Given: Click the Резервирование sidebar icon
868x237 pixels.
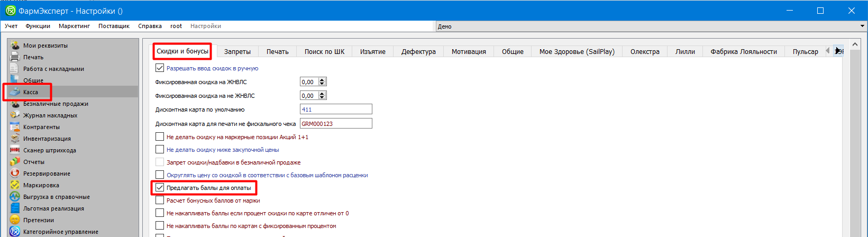Looking at the screenshot, I should point(15,174).
